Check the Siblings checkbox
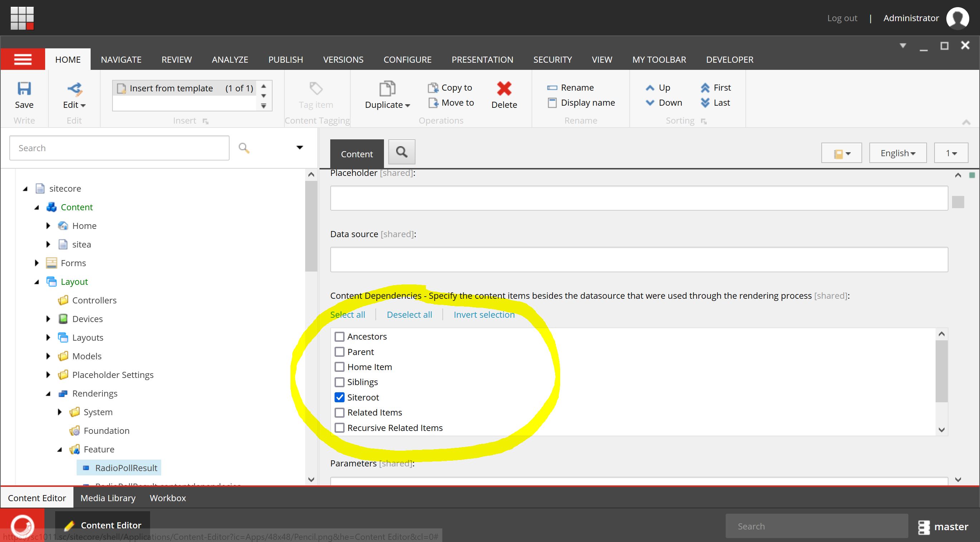980x542 pixels. click(x=339, y=382)
